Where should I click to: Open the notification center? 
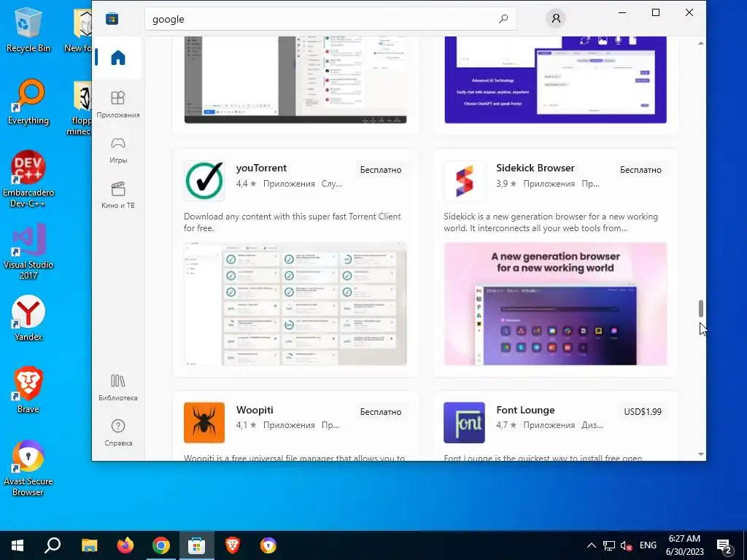point(724,545)
